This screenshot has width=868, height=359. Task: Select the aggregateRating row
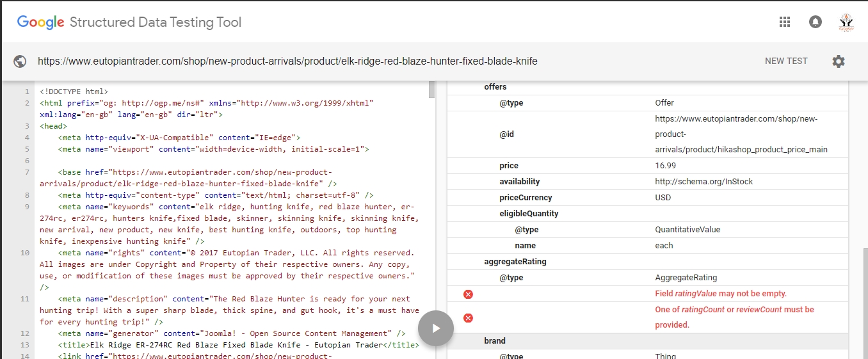(x=647, y=262)
